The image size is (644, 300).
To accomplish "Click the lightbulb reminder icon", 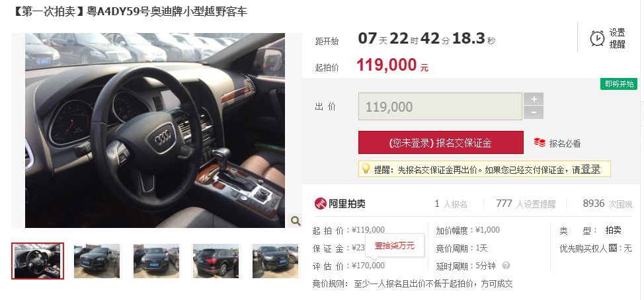I will pos(366,169).
